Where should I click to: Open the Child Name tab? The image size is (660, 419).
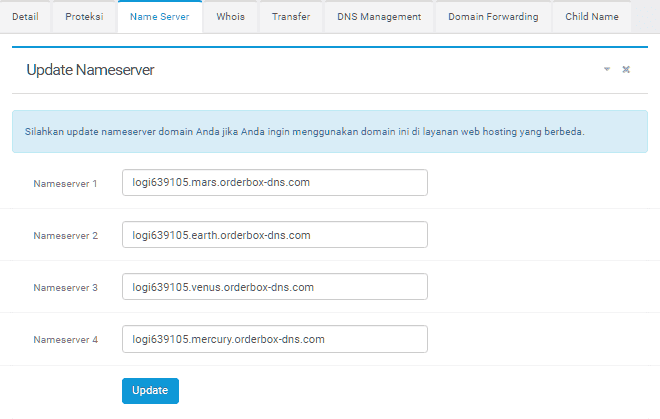(591, 17)
